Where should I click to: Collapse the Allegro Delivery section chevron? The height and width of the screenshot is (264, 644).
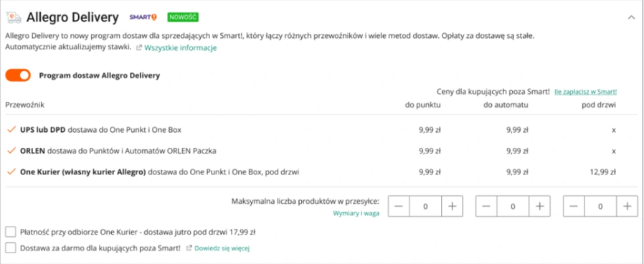[632, 17]
